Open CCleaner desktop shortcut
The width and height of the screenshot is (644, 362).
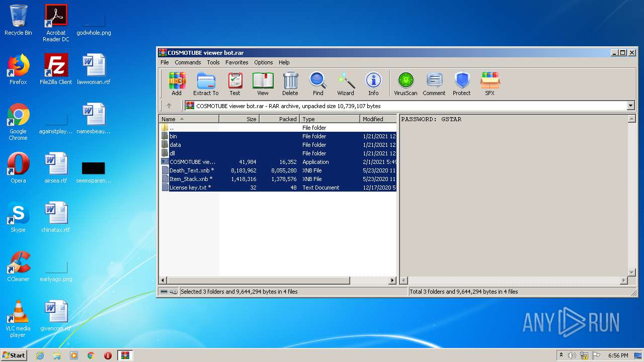click(18, 266)
